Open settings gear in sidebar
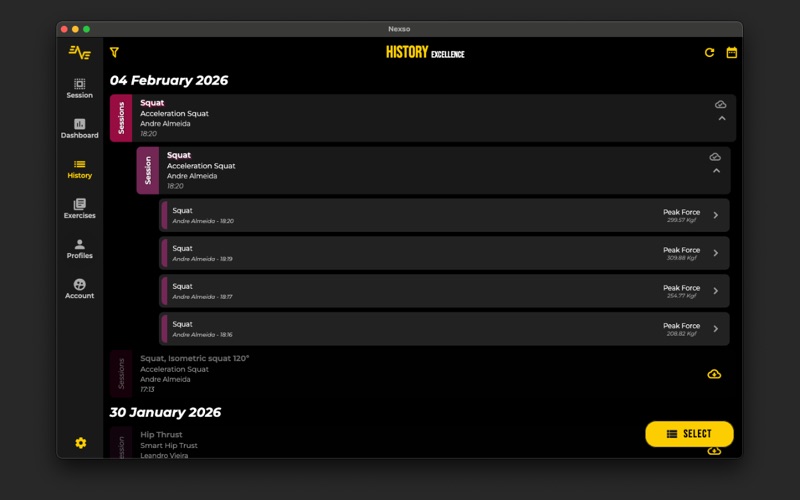The width and height of the screenshot is (800, 500). coord(81,443)
